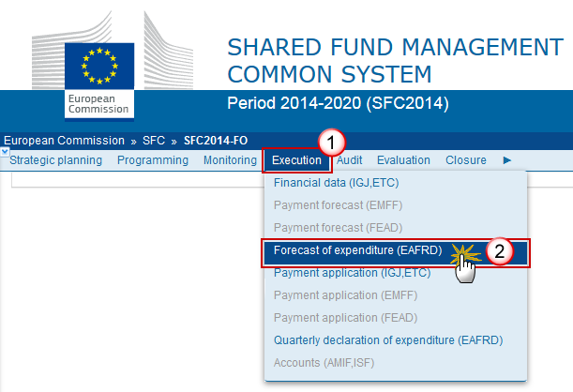Click the right arrow menu scroller
Image resolution: width=573 pixels, height=392 pixels.
[x=506, y=160]
